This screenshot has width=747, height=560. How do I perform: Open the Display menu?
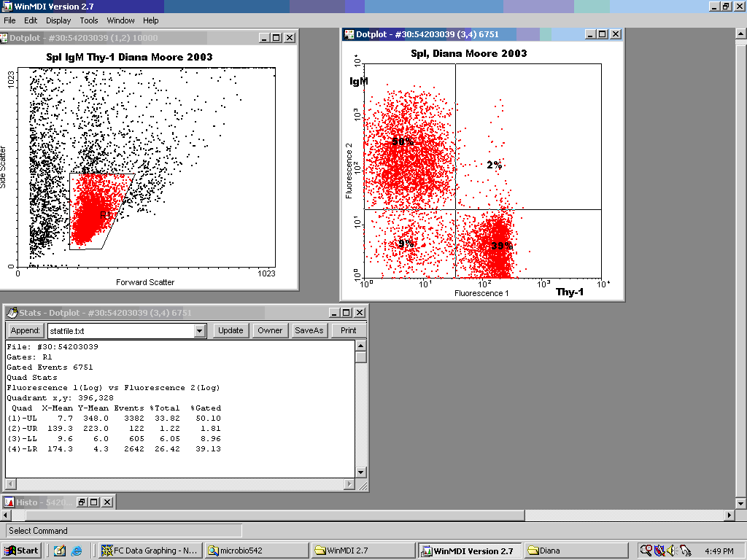(x=58, y=20)
